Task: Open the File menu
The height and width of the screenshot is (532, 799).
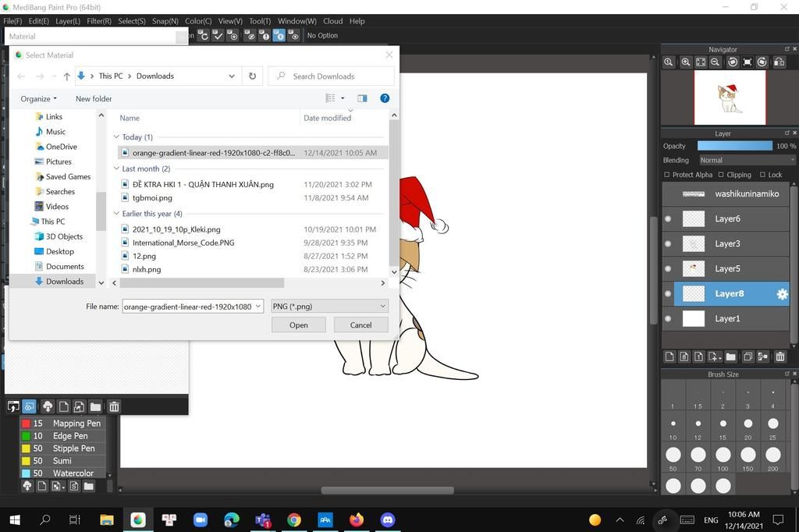Action: tap(12, 21)
